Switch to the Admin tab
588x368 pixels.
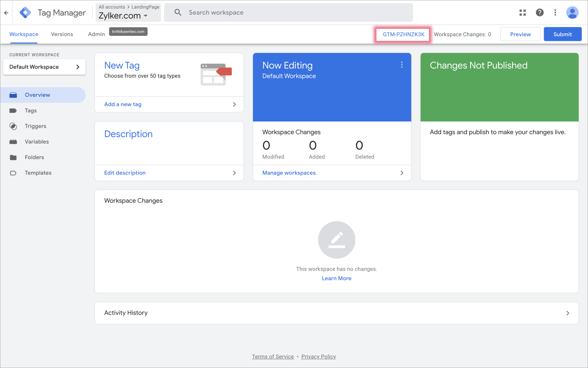point(96,34)
